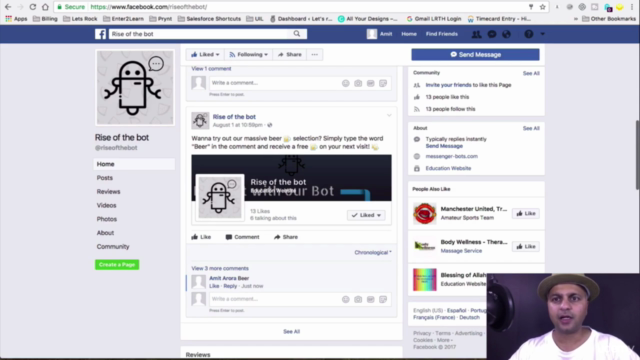Insert emoji in top comment box
Viewport: 640px width, 360px height.
tap(346, 83)
